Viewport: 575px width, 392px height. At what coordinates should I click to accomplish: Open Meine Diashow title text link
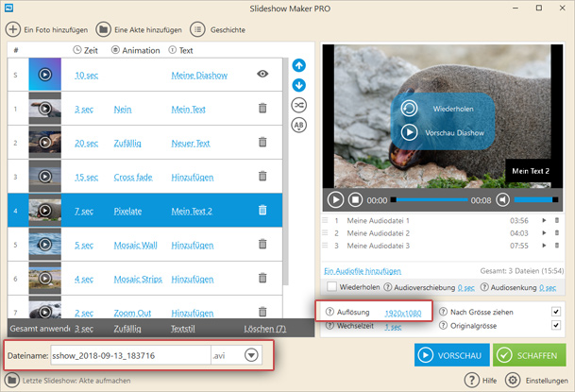point(199,76)
